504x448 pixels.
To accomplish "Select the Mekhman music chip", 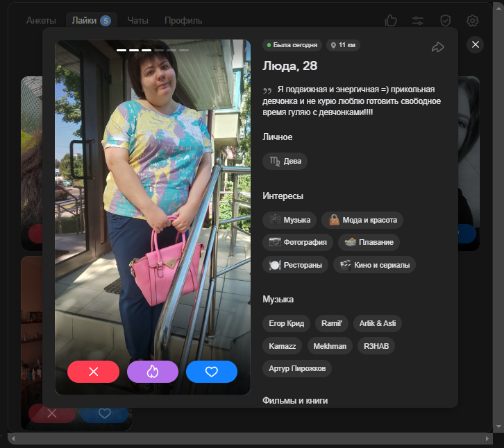I will [330, 346].
